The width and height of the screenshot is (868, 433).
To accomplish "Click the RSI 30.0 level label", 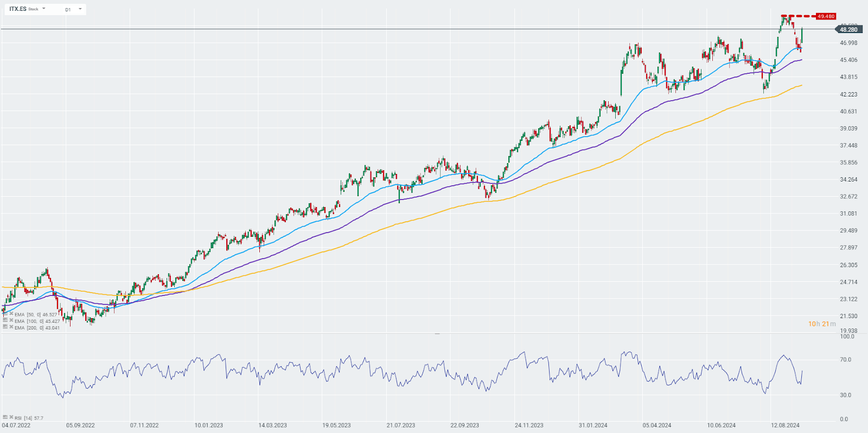I will pyautogui.click(x=845, y=395).
